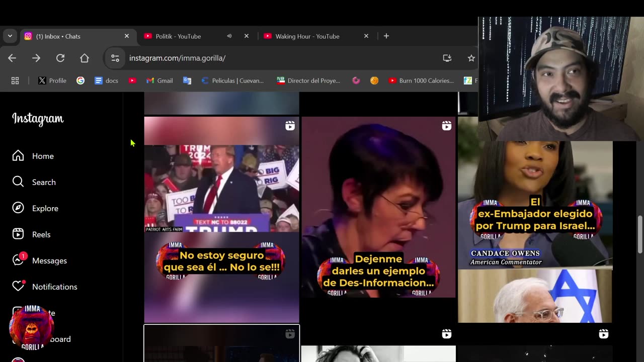Open the Trump rally reel thumbnail
The height and width of the screenshot is (362, 644).
222,220
